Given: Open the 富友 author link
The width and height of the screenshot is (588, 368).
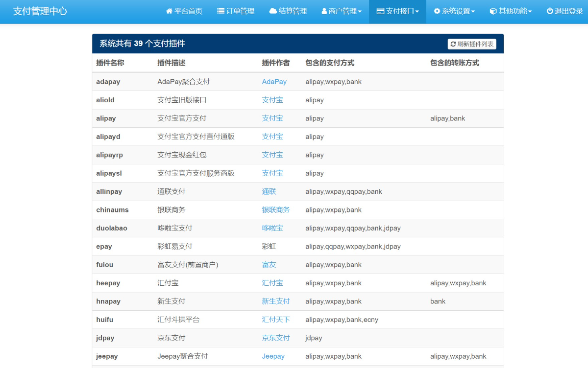Looking at the screenshot, I should tap(269, 265).
